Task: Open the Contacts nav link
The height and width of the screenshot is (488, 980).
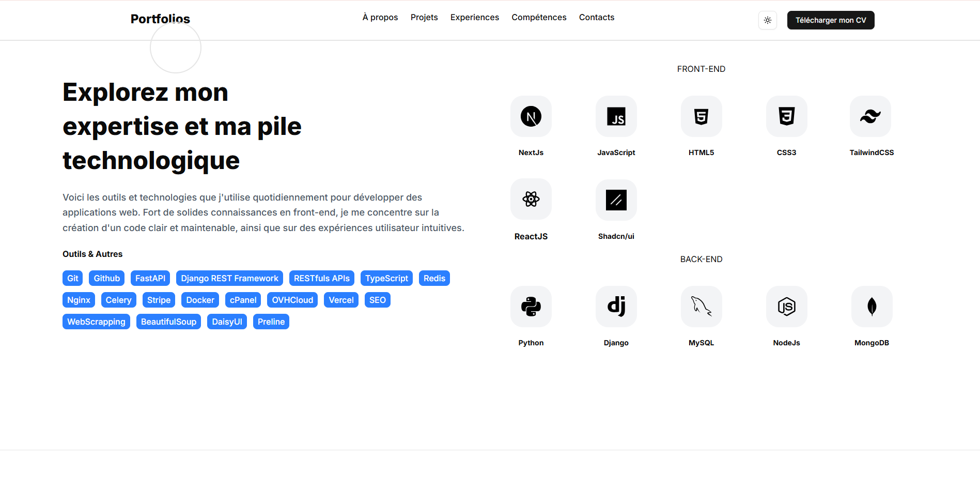Action: (x=597, y=18)
